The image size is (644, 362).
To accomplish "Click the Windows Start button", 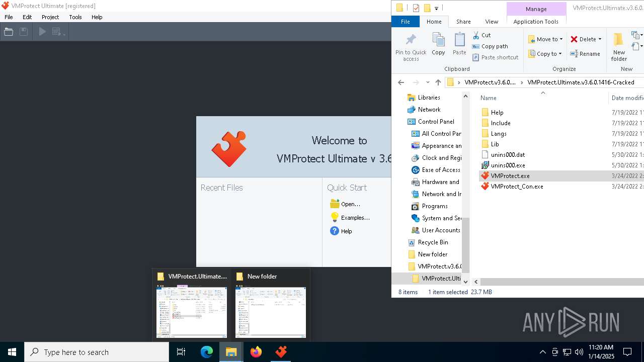I will 12,352.
